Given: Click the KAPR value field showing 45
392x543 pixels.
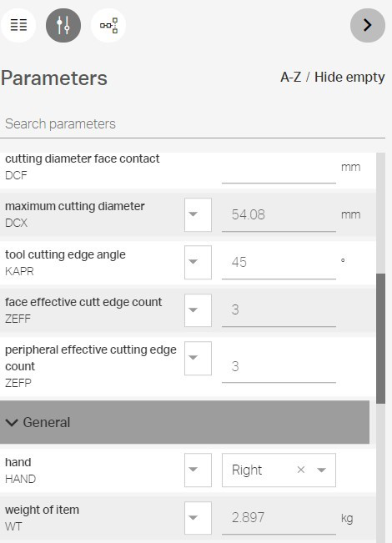Looking at the screenshot, I should click(279, 262).
